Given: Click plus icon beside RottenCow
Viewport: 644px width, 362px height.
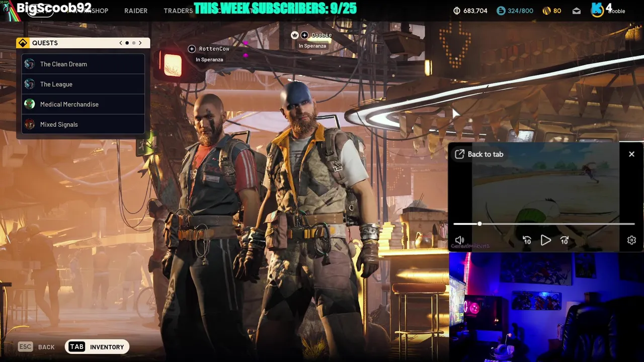Looking at the screenshot, I should 192,49.
